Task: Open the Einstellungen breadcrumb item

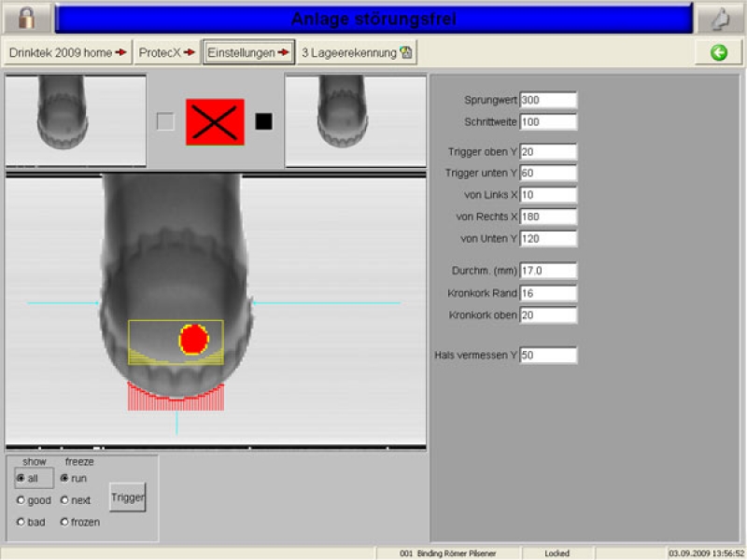Action: pyautogui.click(x=248, y=53)
